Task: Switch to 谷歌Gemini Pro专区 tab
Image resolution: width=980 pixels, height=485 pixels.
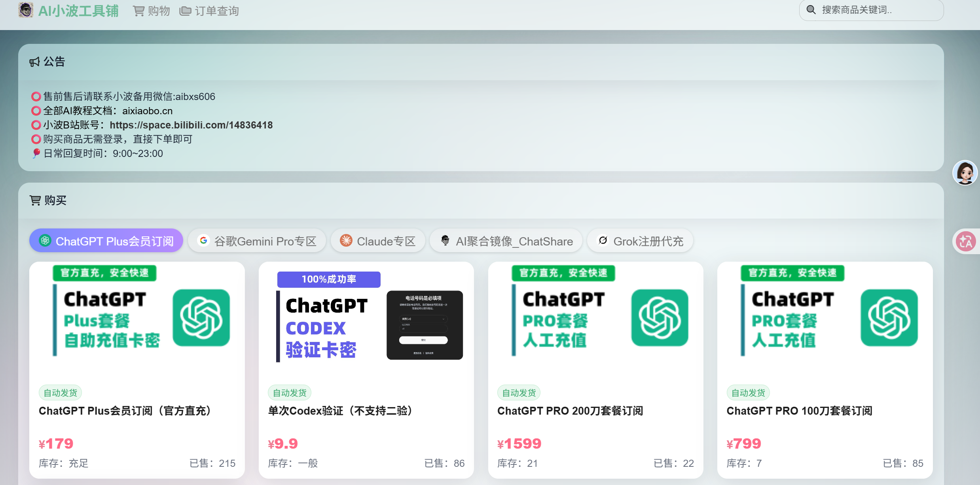Action: pos(257,241)
